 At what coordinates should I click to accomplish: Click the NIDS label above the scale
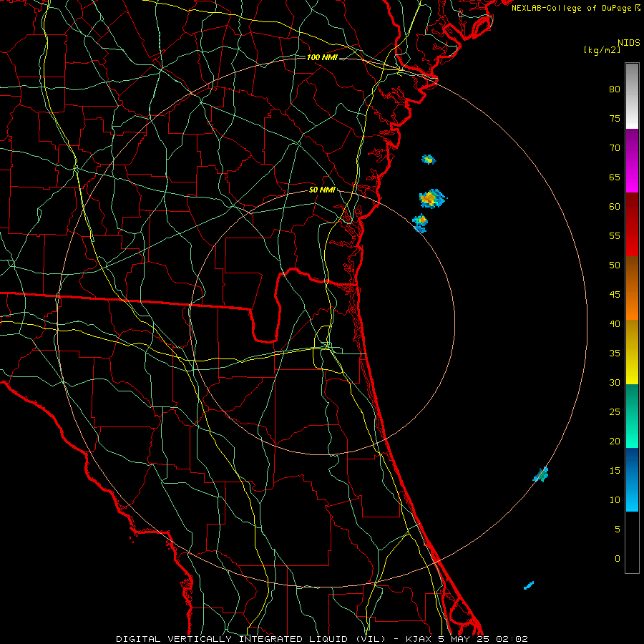click(628, 43)
